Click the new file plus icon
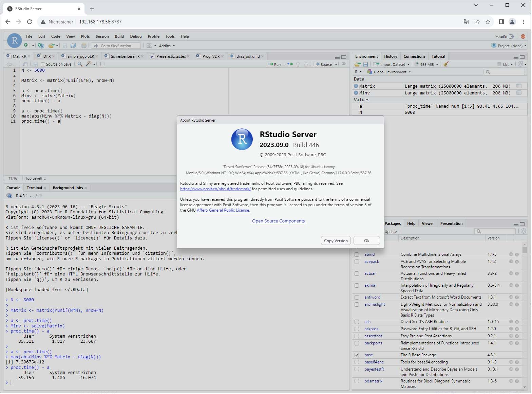The height and width of the screenshot is (394, 532). point(26,46)
